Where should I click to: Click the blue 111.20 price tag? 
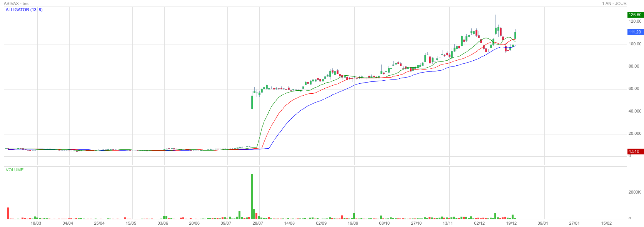(x=635, y=32)
